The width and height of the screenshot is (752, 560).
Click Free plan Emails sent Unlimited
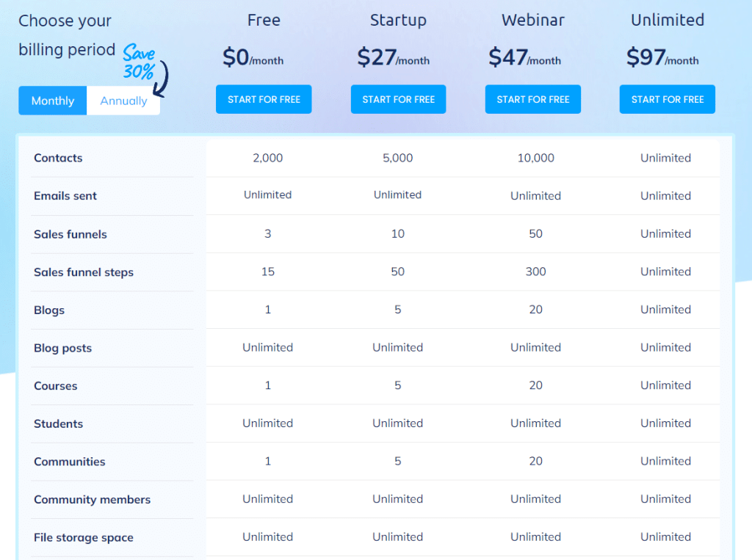(x=267, y=194)
